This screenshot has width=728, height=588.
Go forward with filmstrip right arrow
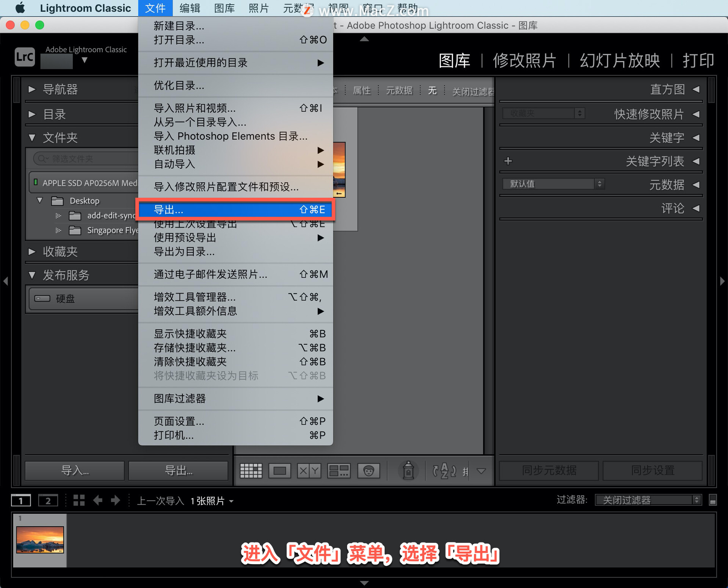[x=115, y=500]
